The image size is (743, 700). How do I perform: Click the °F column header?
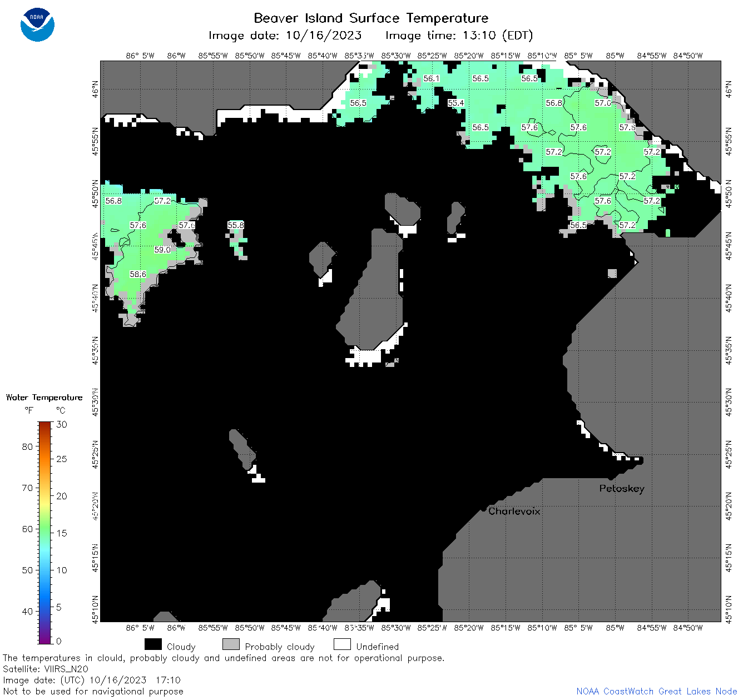click(x=29, y=410)
